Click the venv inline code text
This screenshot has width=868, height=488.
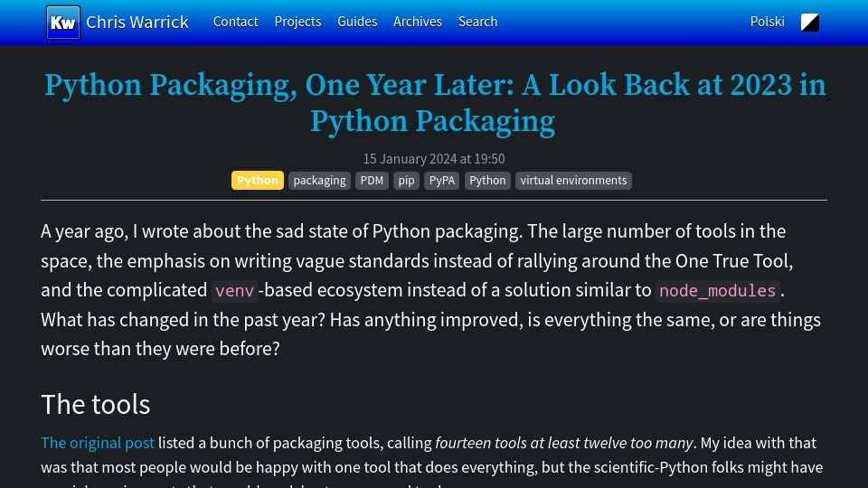(x=235, y=290)
